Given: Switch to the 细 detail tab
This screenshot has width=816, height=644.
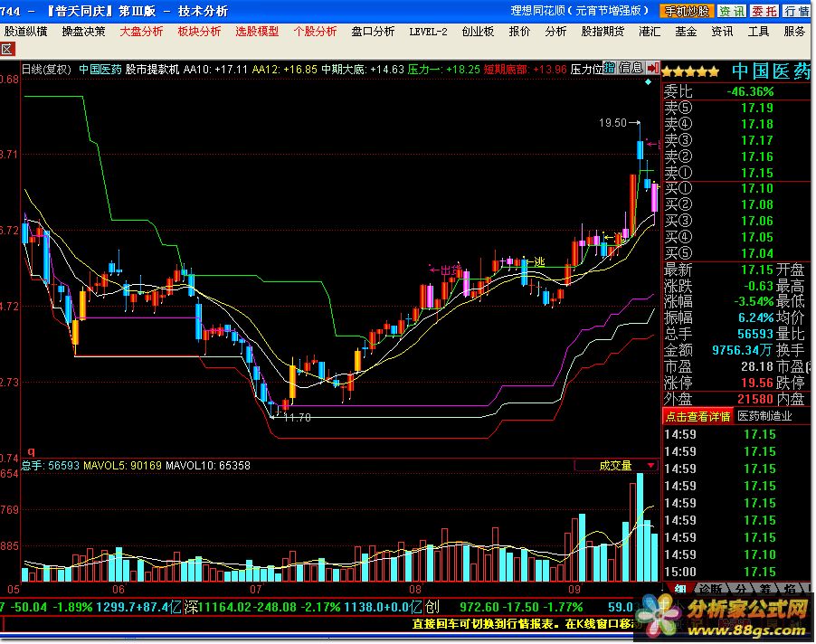Looking at the screenshot, I should coord(680,588).
